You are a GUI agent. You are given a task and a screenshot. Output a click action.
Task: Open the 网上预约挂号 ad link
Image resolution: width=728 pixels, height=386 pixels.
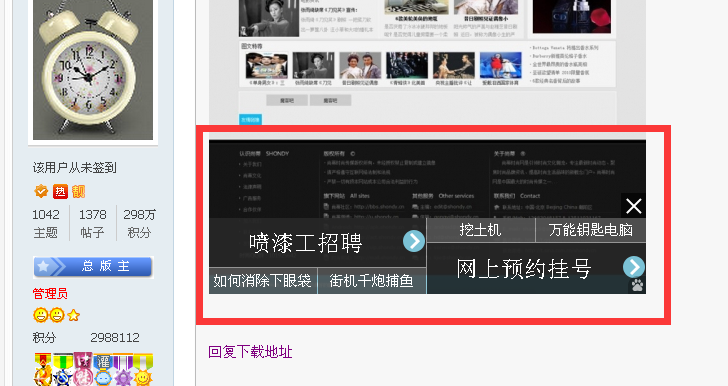[524, 268]
